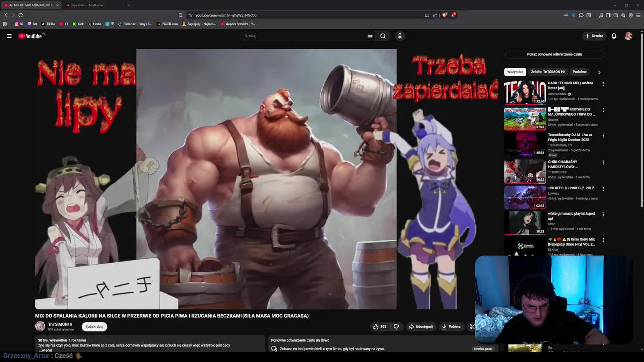Screen dimensions: 644x362
Task: Click the YouTube search magnifier button
Action: coord(383,36)
